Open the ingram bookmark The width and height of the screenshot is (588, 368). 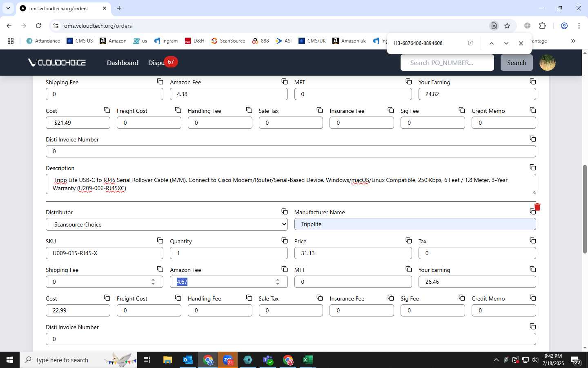tap(166, 41)
